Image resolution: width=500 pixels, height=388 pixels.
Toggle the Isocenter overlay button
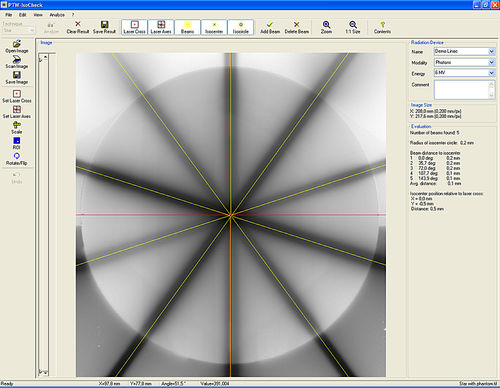pyautogui.click(x=214, y=27)
